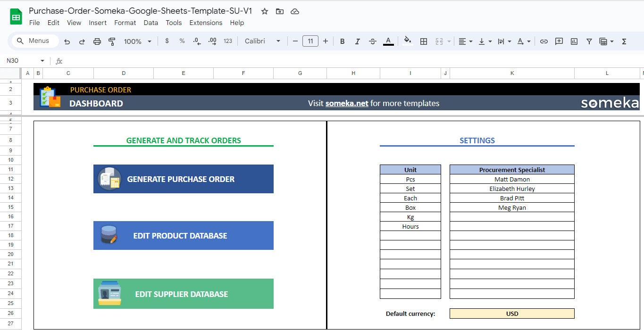Viewport: 644px width, 330px height.
Task: Expand the name box dropdown
Action: point(42,60)
